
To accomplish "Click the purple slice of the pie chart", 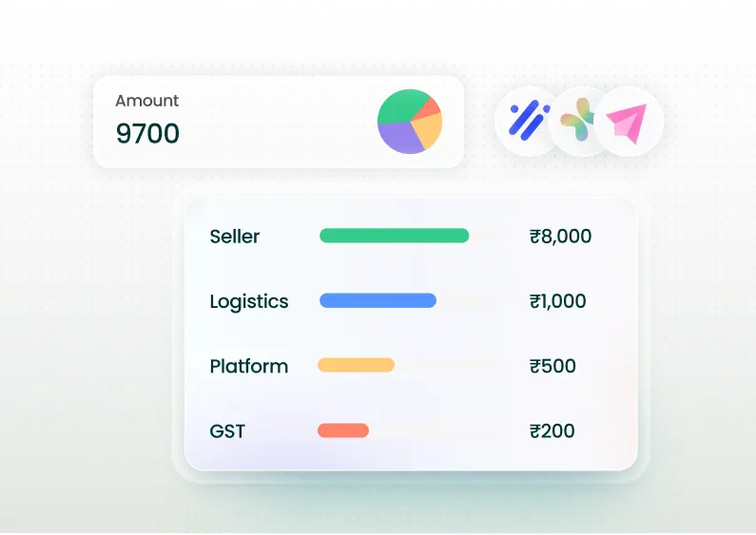I will [x=399, y=141].
